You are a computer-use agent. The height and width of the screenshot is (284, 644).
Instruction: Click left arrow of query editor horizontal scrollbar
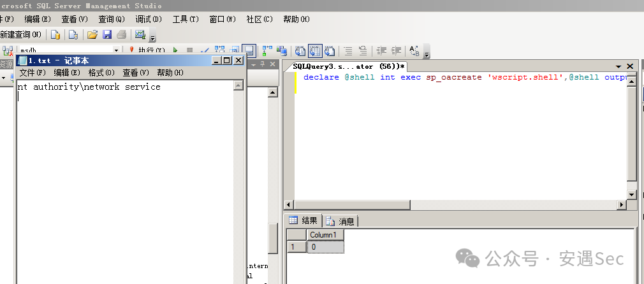[289, 204]
